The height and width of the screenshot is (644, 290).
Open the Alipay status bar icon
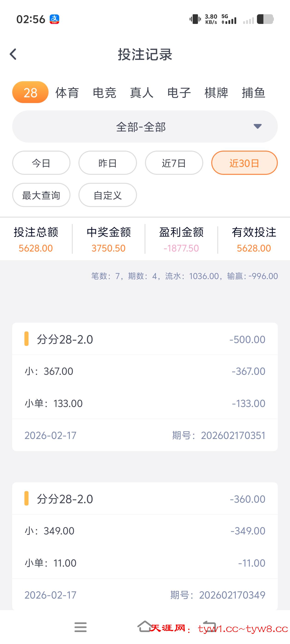click(x=54, y=19)
